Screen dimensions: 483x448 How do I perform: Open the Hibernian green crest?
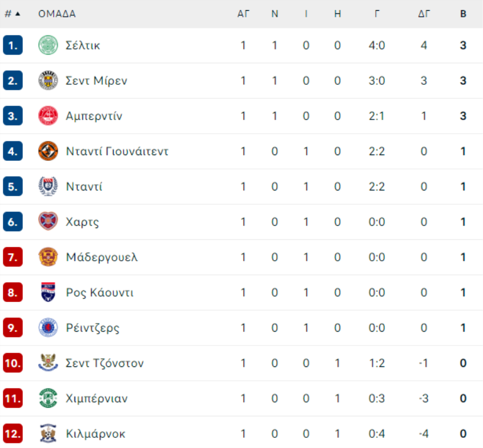48,398
